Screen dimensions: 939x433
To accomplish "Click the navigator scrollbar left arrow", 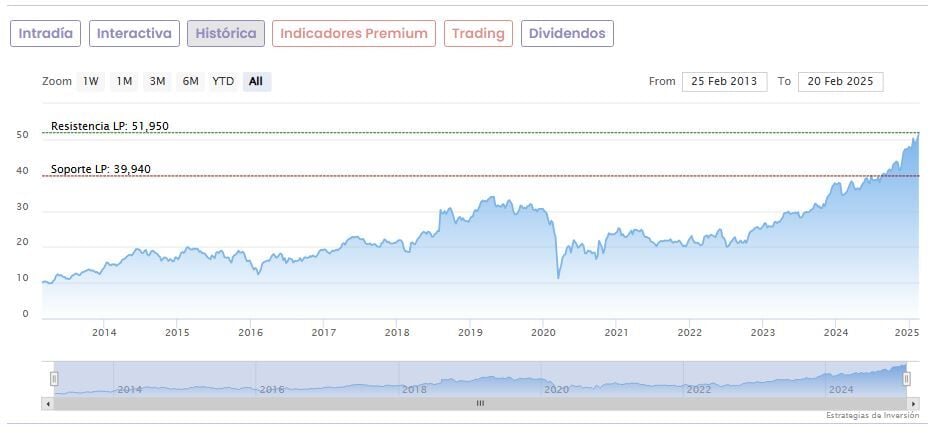I will point(47,403).
